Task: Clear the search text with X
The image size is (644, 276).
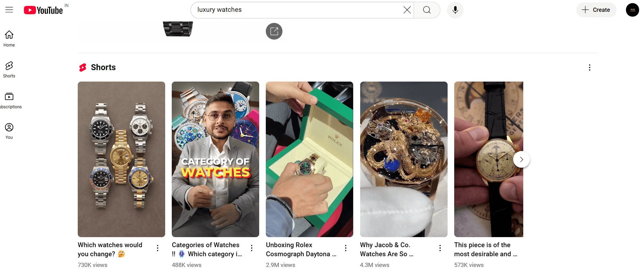Action: (407, 10)
